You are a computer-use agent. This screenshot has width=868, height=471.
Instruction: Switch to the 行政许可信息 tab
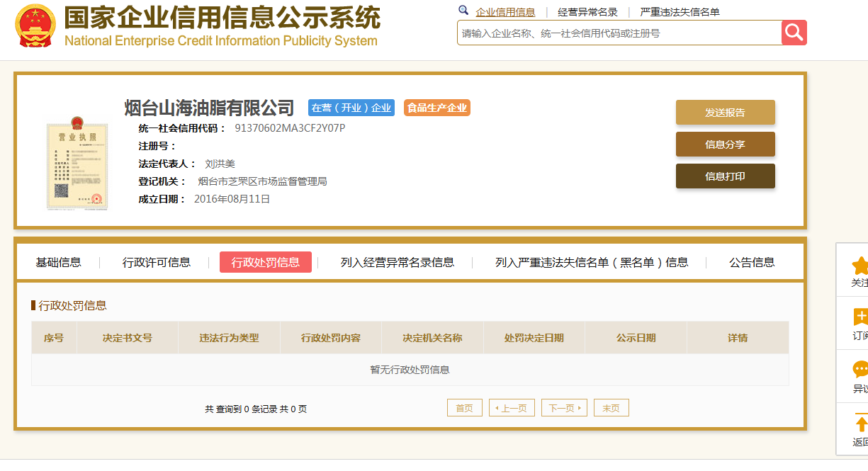(157, 262)
